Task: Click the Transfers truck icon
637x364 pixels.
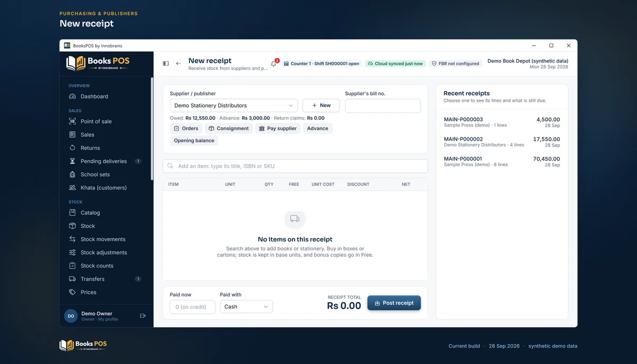Action: coord(73,279)
